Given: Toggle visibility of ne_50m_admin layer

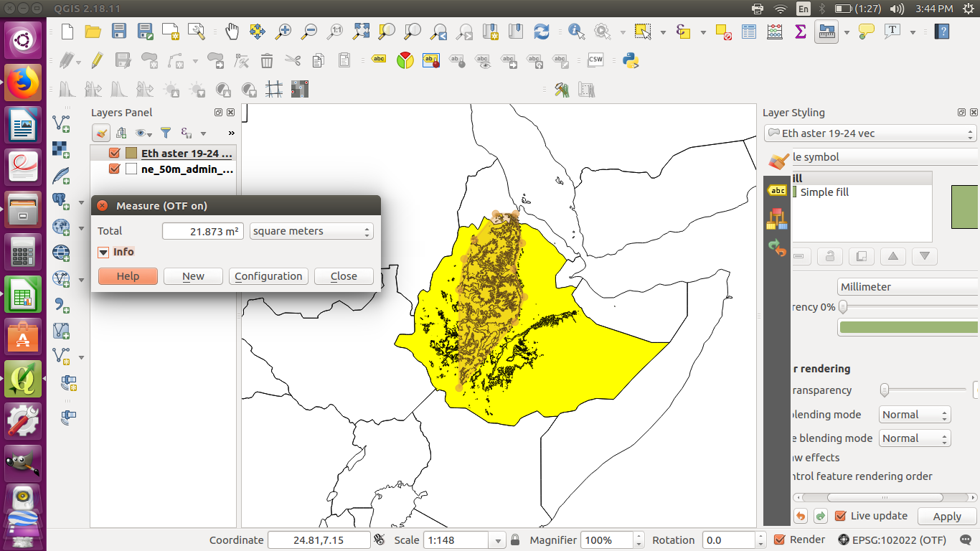Looking at the screenshot, I should coord(114,169).
